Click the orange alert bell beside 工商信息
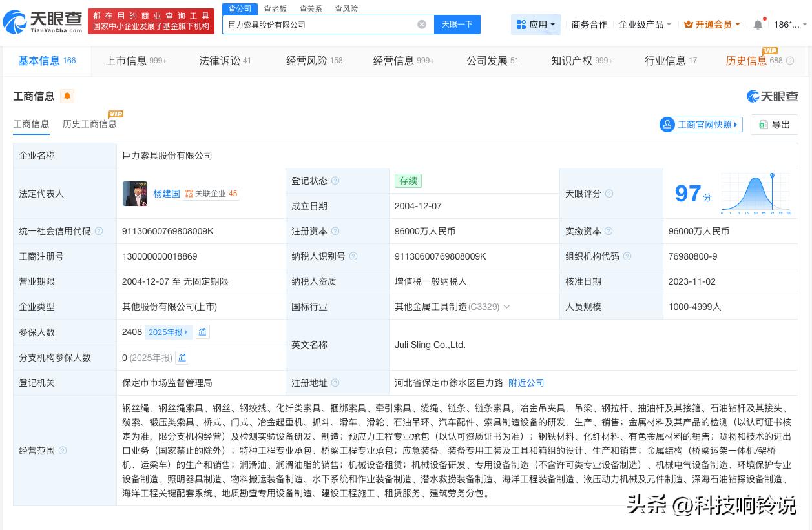The width and height of the screenshot is (812, 530). click(67, 96)
